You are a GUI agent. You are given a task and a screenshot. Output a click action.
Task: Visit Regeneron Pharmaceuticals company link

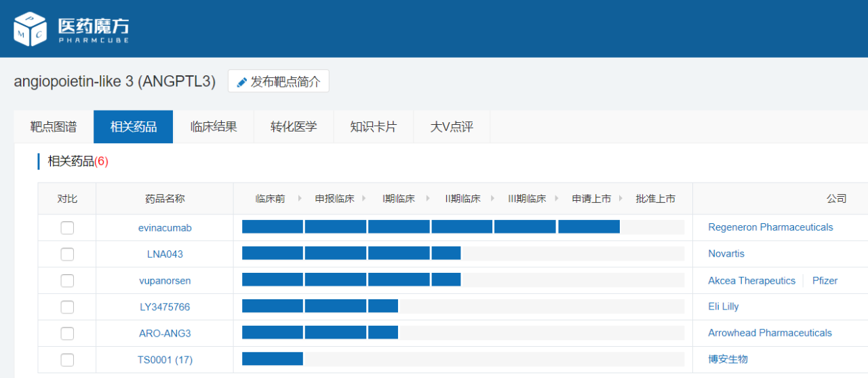[x=770, y=227]
